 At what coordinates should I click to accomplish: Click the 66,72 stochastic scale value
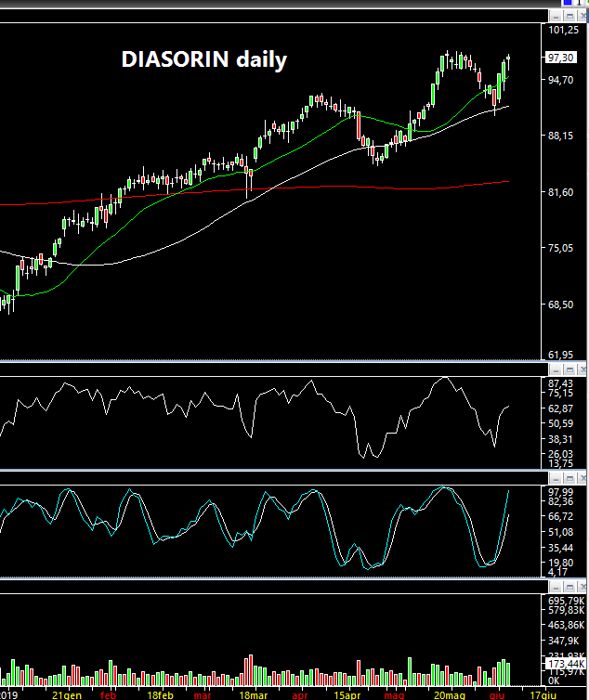(560, 516)
